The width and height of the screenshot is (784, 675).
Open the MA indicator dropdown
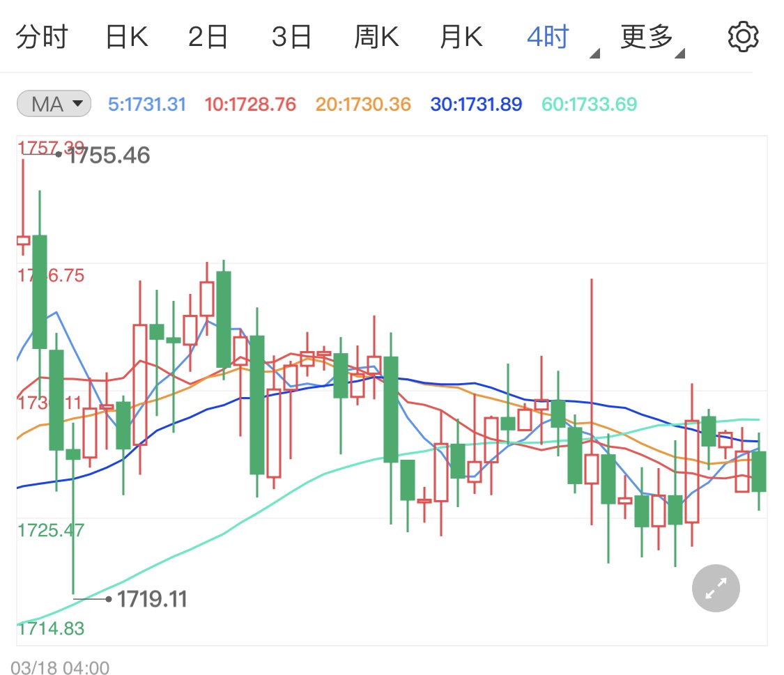coord(54,103)
